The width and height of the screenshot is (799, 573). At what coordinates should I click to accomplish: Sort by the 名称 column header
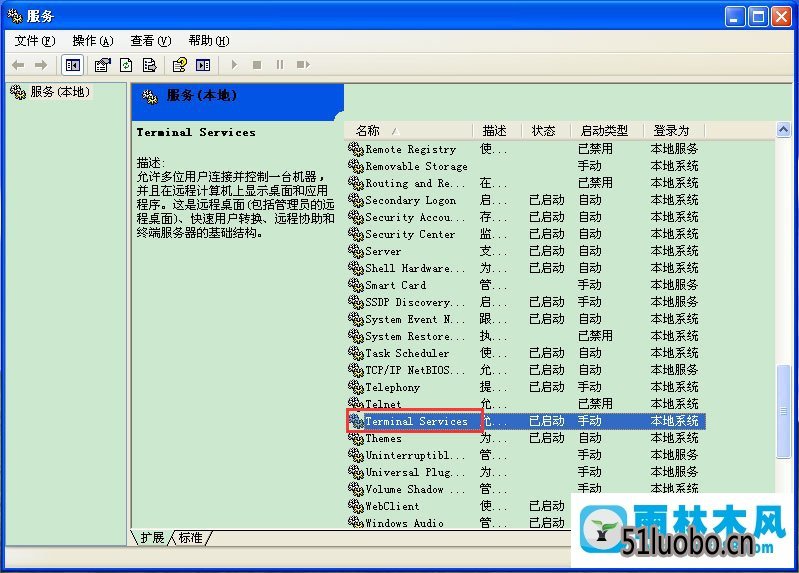coord(409,131)
